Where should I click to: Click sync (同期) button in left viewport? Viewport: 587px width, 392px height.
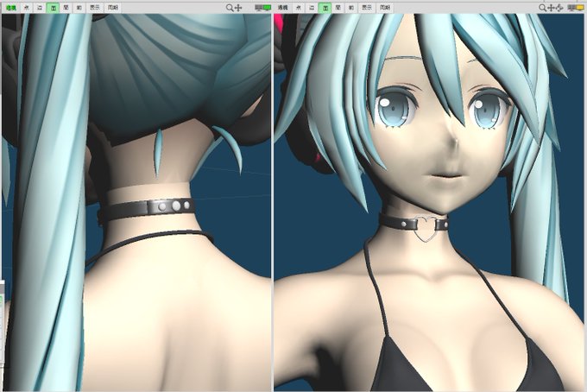click(112, 8)
